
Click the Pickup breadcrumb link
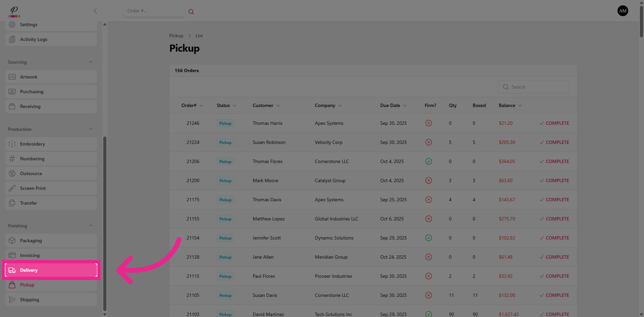[176, 36]
